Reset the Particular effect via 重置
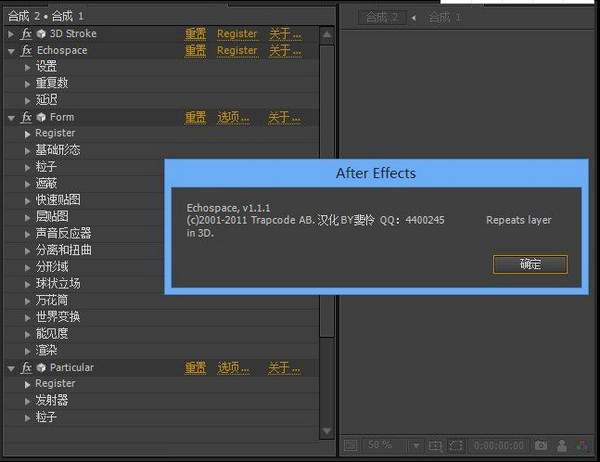The width and height of the screenshot is (600, 462). [196, 367]
